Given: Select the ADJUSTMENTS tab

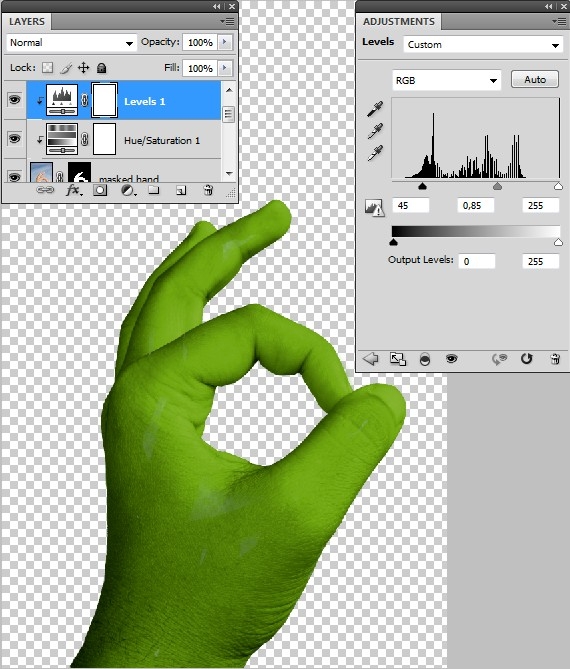Looking at the screenshot, I should [x=398, y=21].
